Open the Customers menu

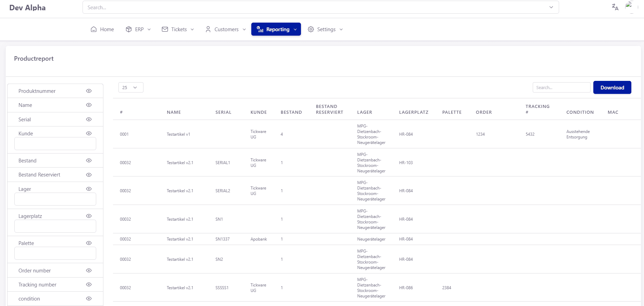225,29
